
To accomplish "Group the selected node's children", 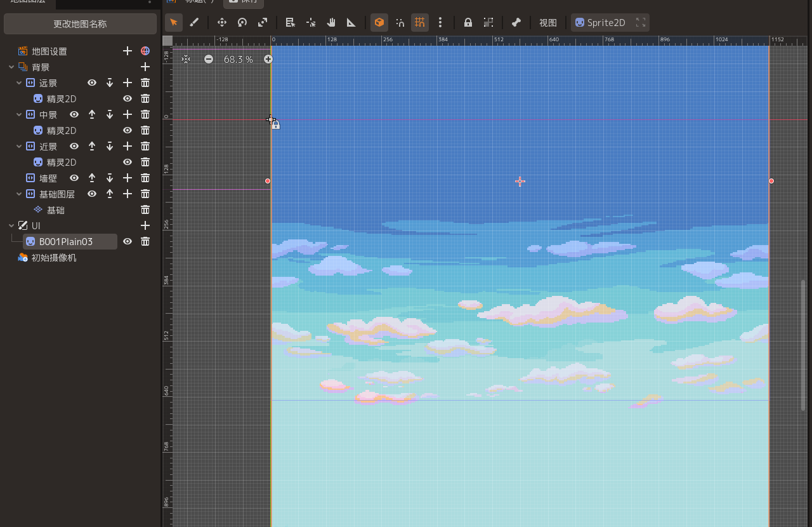I will 488,23.
